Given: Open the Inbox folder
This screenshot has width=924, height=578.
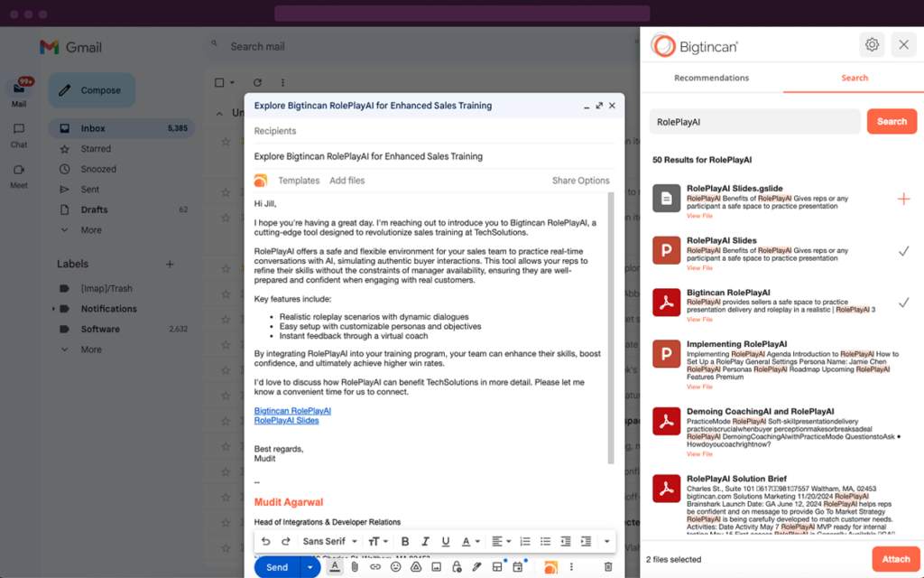Looking at the screenshot, I should [x=122, y=128].
